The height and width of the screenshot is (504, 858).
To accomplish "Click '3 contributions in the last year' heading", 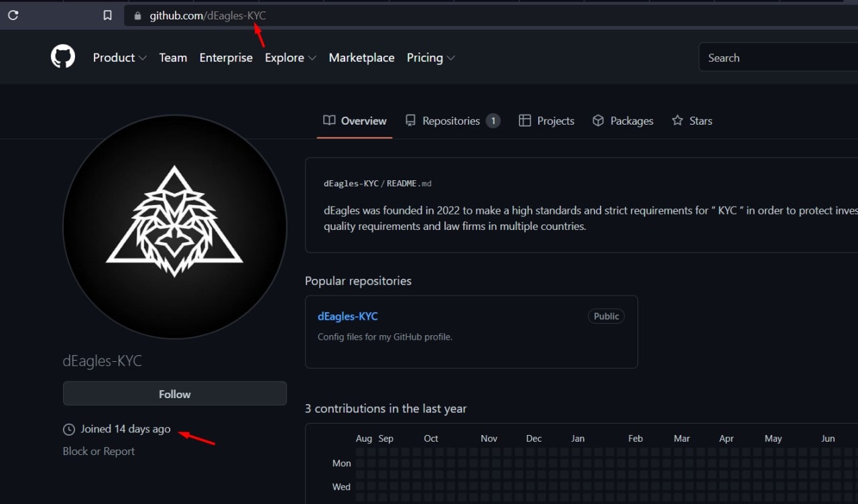I will pos(385,408).
